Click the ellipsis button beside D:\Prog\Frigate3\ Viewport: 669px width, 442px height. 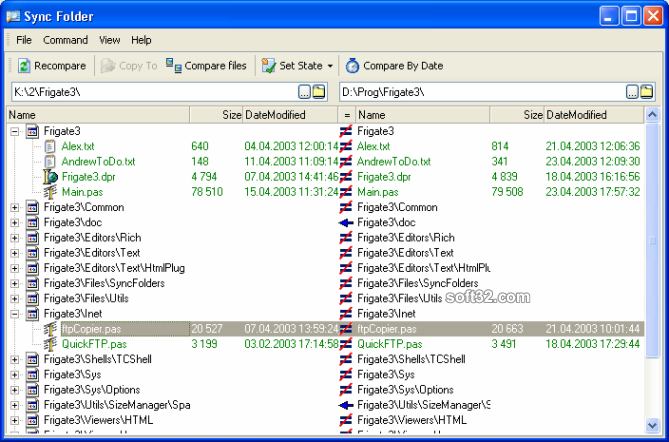[x=632, y=92]
